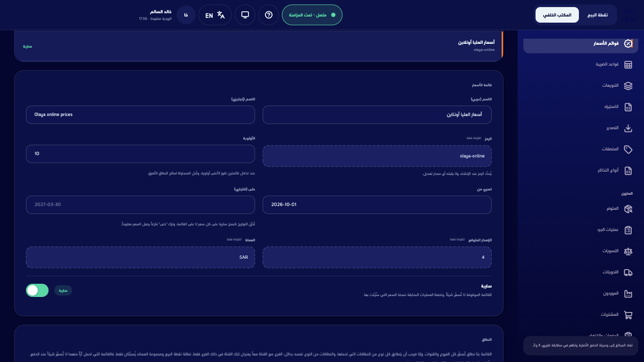Open قوائم الأسعار in the sidebar
The width and height of the screenshot is (644, 362).
click(x=580, y=43)
